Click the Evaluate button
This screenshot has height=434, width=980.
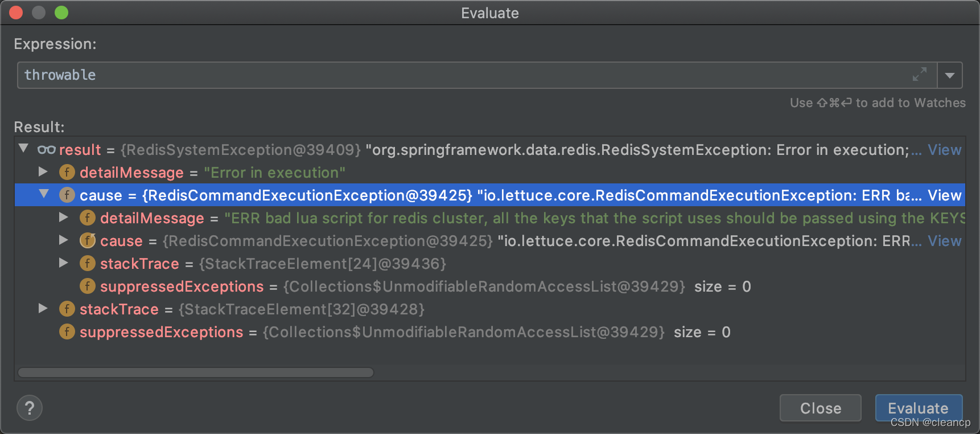(919, 408)
